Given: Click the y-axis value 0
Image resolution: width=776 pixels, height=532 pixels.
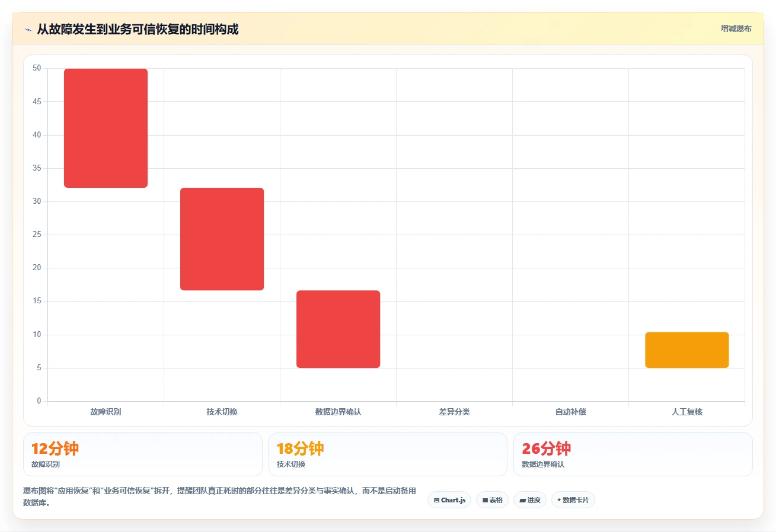Looking at the screenshot, I should point(39,401).
